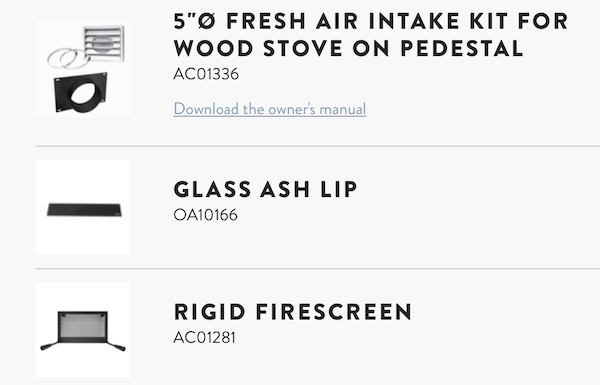The image size is (600, 385).
Task: Click the black adapter plate with round opening
Action: [x=81, y=93]
